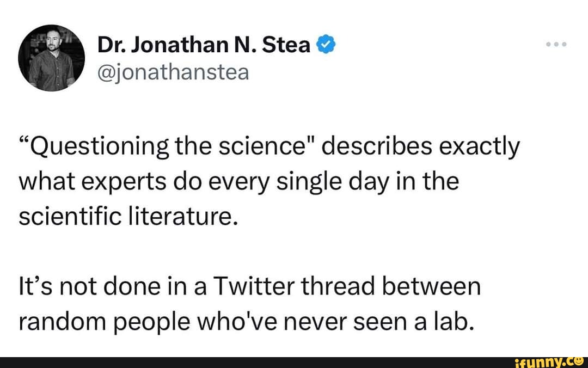Tap the checkmark inside the verification badge
This screenshot has width=588, height=368.
coord(325,44)
